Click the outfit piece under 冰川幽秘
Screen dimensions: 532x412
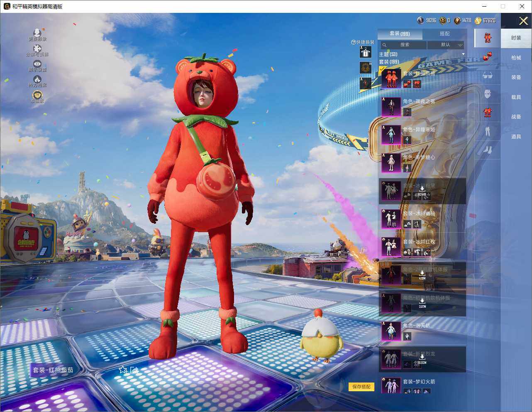[x=417, y=224]
